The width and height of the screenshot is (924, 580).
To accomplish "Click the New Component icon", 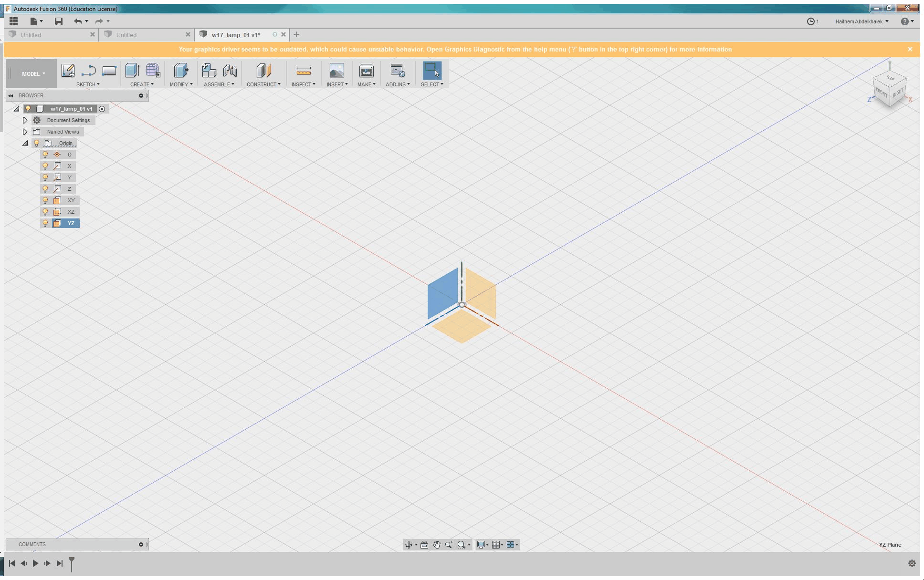I will 209,71.
